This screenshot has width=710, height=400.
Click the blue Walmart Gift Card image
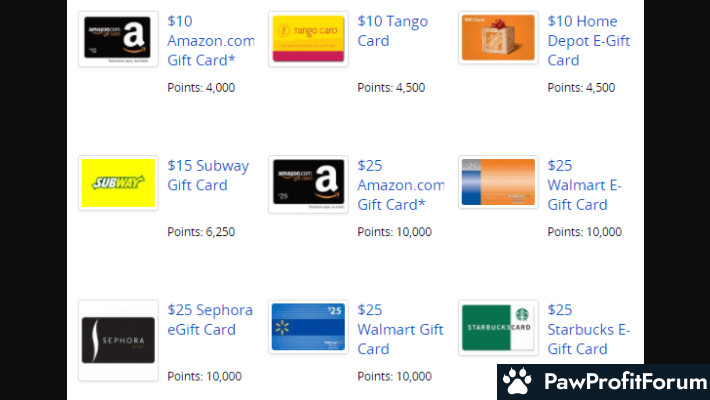[308, 327]
